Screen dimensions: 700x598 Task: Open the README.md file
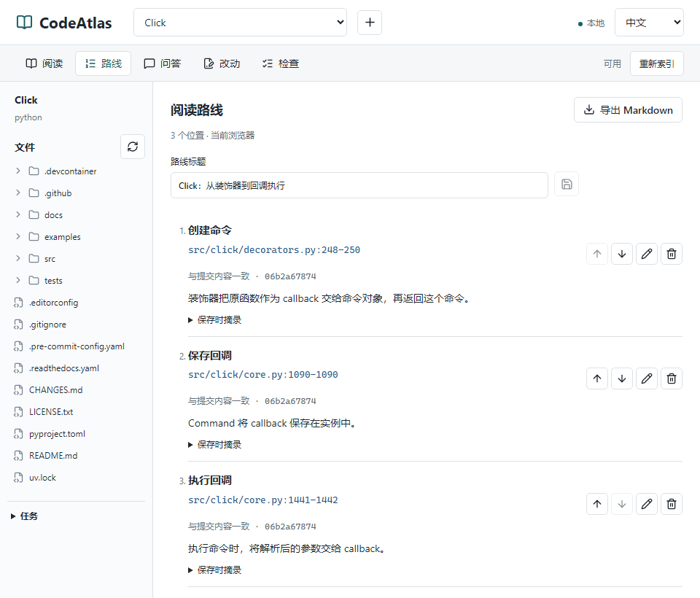coord(53,456)
